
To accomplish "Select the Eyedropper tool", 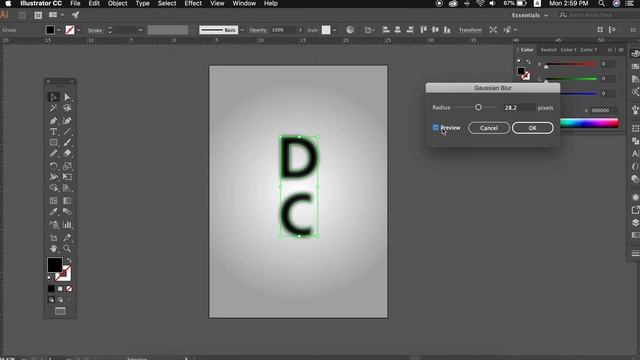I will (x=53, y=212).
